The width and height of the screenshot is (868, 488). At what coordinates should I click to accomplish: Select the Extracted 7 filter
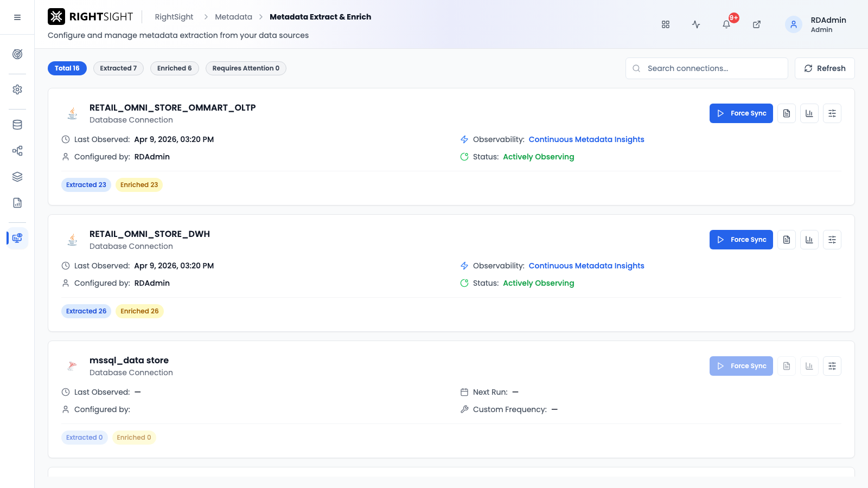tap(118, 68)
